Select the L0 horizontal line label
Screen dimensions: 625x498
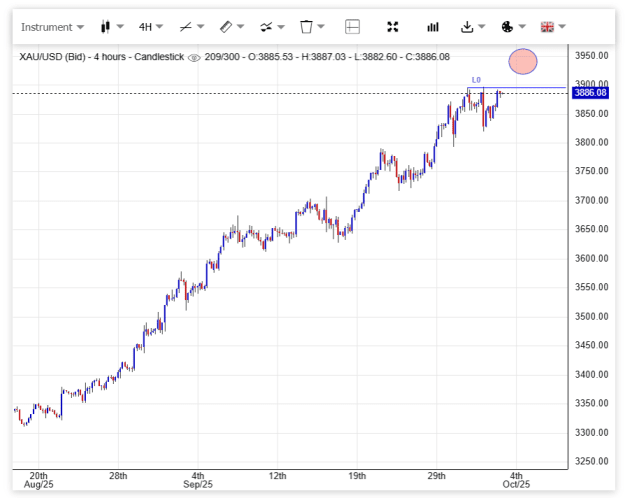(476, 80)
